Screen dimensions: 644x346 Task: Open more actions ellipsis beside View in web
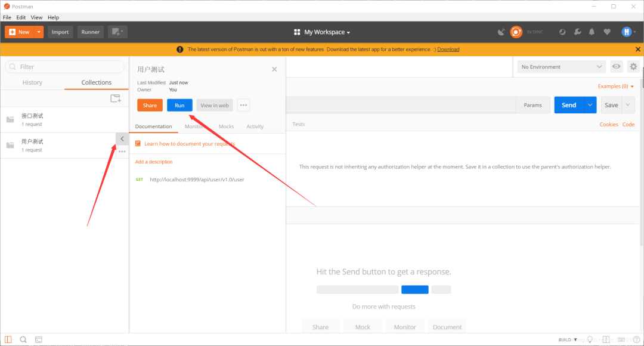tap(243, 105)
